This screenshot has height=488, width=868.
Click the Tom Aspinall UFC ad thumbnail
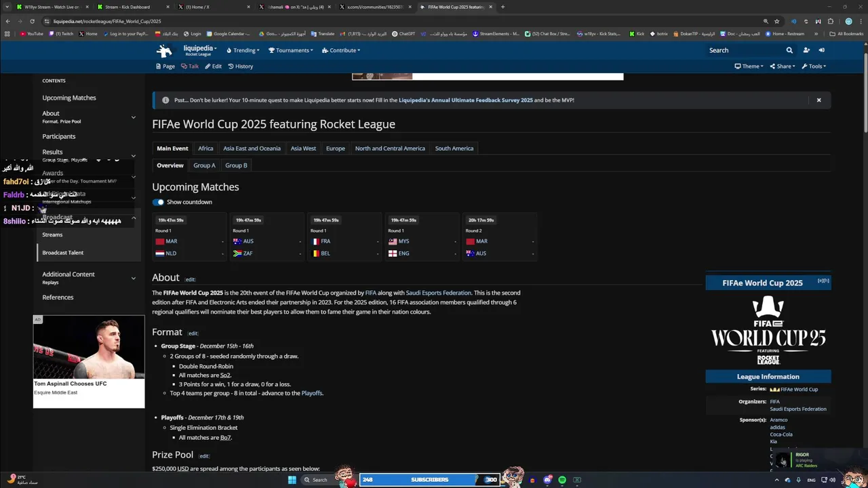click(89, 347)
